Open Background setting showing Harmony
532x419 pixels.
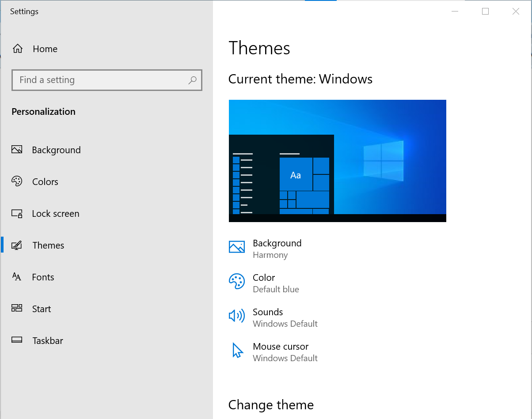[277, 249]
